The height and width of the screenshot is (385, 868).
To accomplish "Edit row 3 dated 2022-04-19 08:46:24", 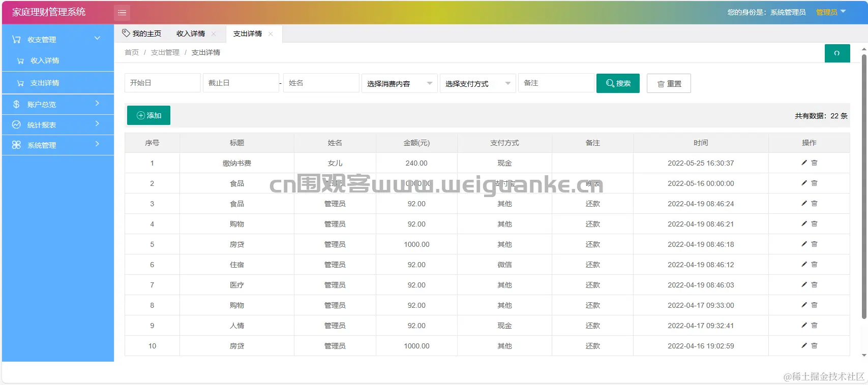I will [804, 203].
